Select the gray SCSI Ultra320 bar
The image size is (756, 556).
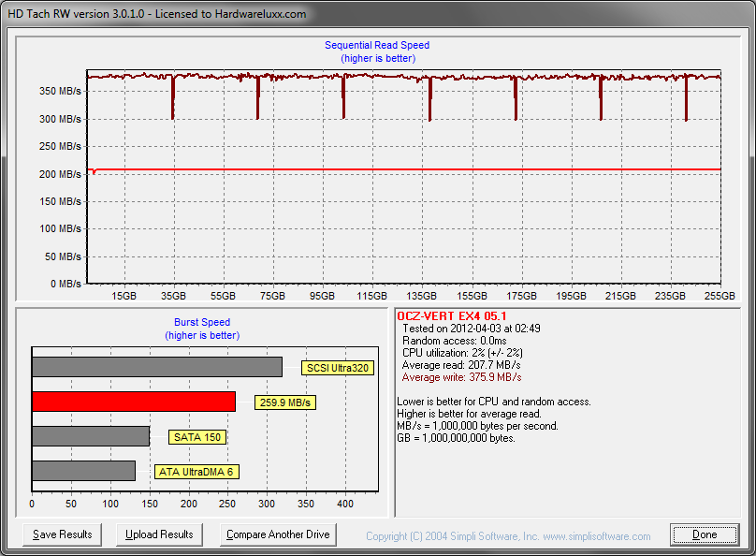coord(157,367)
